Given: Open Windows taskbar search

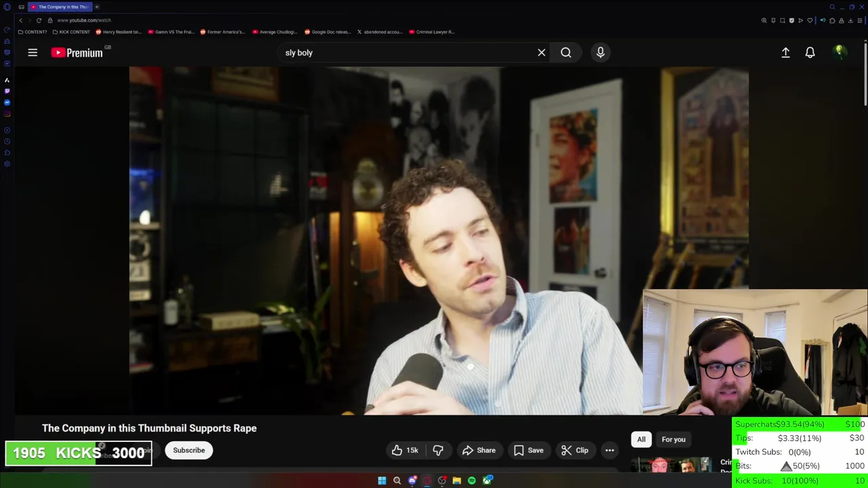Looking at the screenshot, I should (x=397, y=481).
